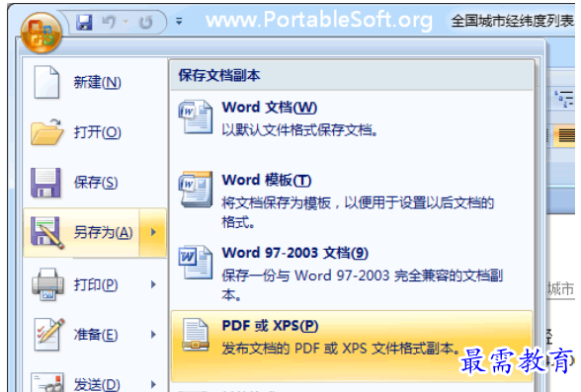Expand the 打印(P) submenu arrow

[x=153, y=284]
